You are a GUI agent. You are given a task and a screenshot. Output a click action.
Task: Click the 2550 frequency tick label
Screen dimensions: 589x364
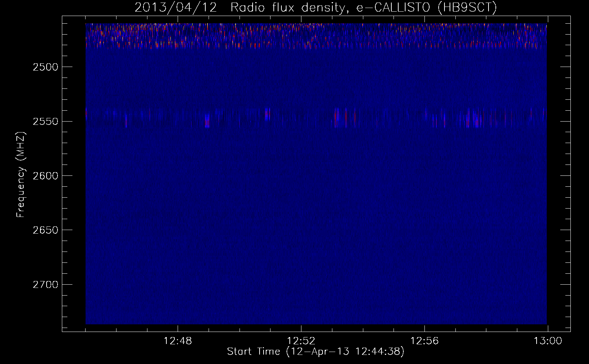click(x=46, y=122)
